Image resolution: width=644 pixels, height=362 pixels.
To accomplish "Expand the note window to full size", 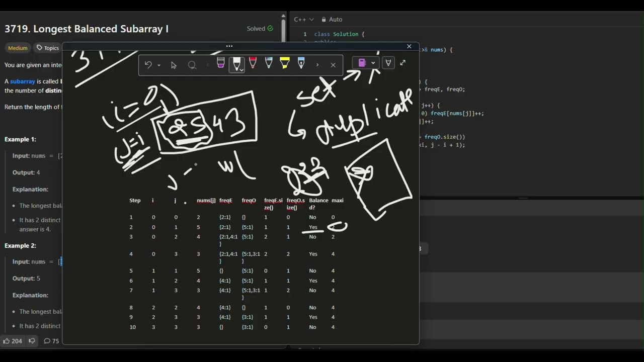I will tap(403, 63).
